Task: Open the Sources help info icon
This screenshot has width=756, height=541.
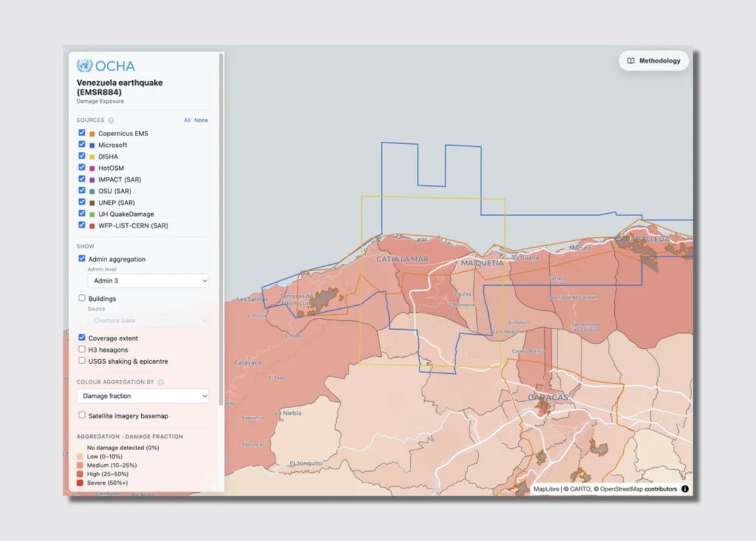Action: point(111,120)
